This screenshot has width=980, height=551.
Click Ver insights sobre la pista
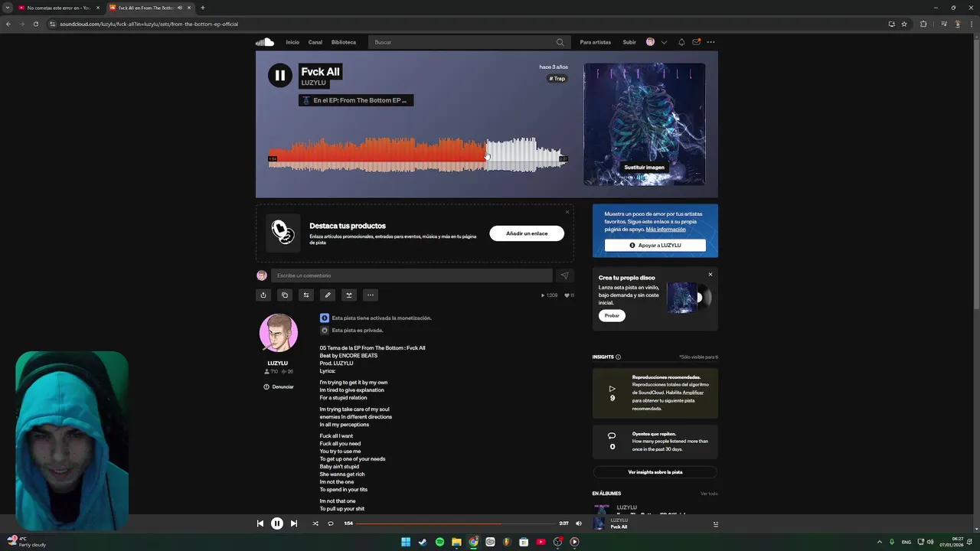[x=655, y=472]
